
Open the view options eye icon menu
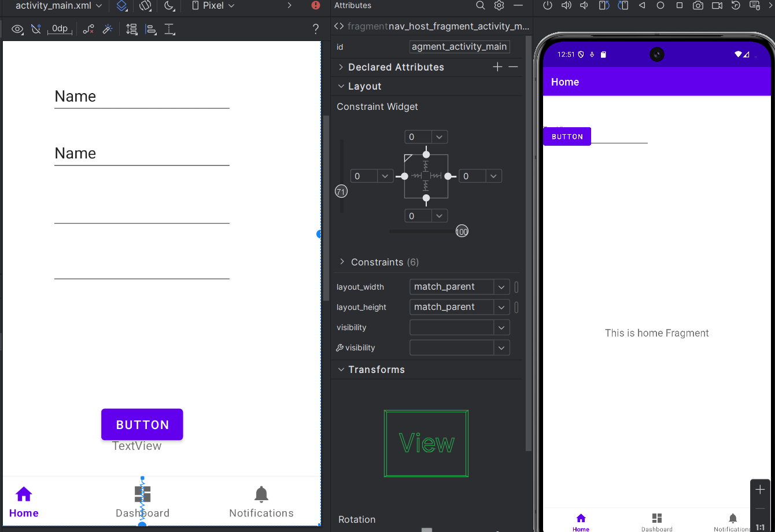click(x=17, y=29)
